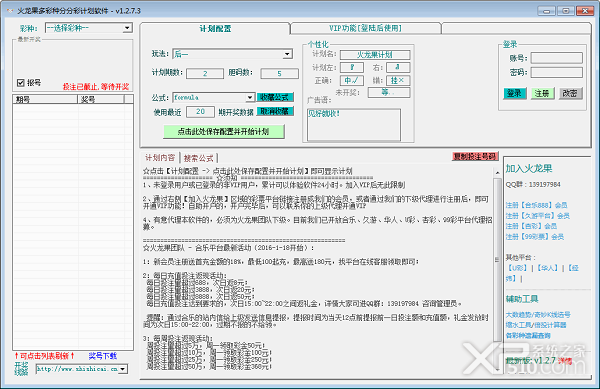The width and height of the screenshot is (600, 389).
Task: Click the 账号 account input field
Action: (x=556, y=58)
